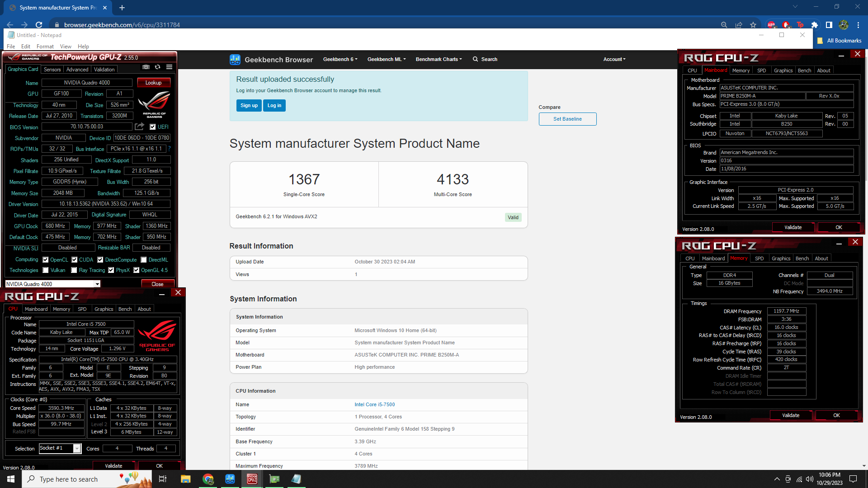Viewport: 868px width, 488px height.
Task: Switch to Sensors tab in GPU-Z
Action: pyautogui.click(x=52, y=69)
